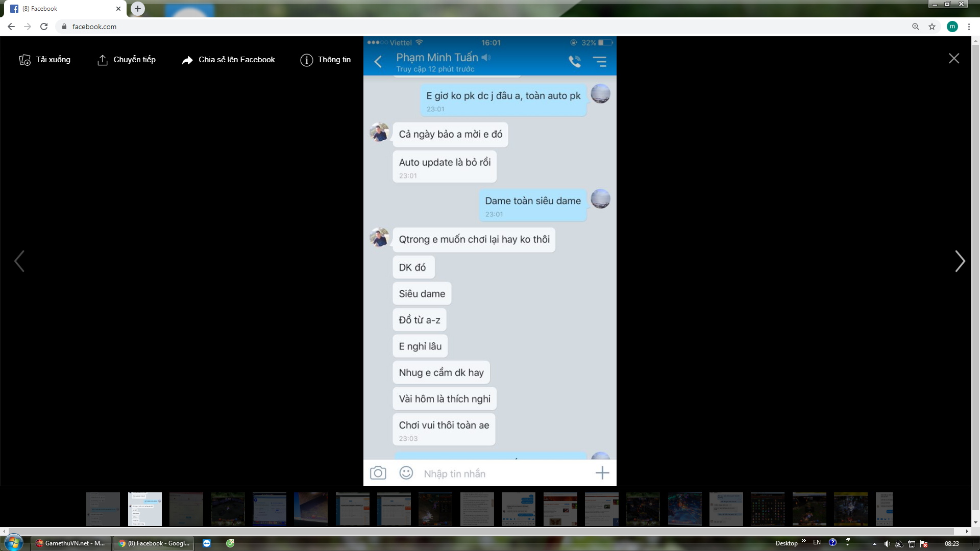Image resolution: width=980 pixels, height=551 pixels.
Task: Share photo via Chia sẻ lên Facebook
Action: click(229, 60)
